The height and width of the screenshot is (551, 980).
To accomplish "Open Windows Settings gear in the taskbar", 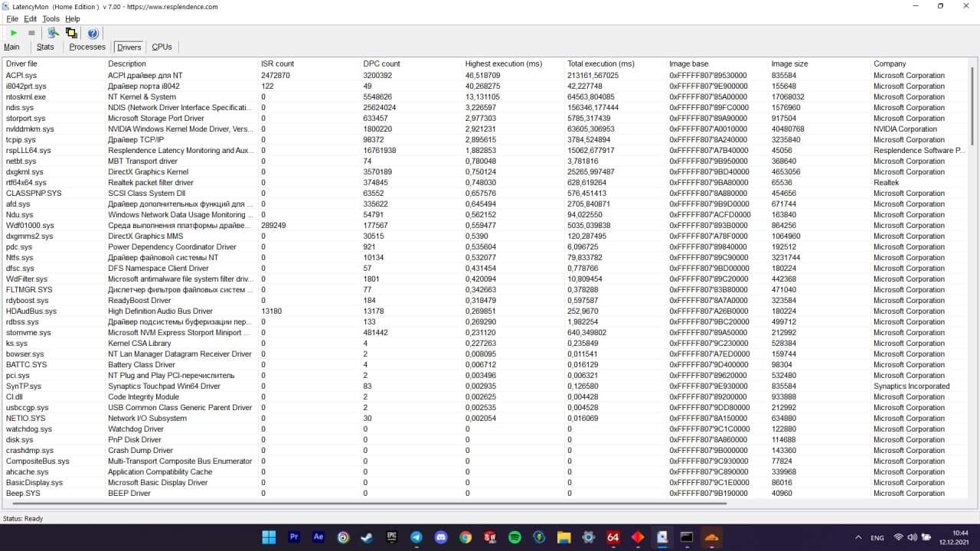I will [588, 537].
